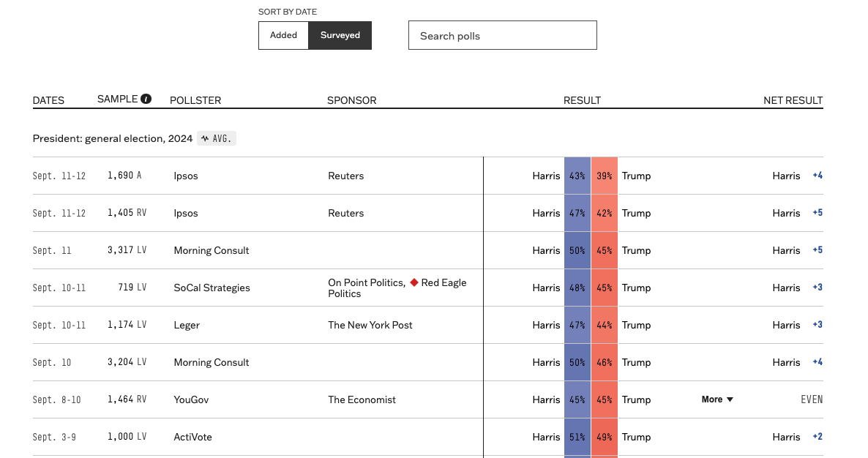Viewport: 868px width, 458px height.
Task: Click the ActiVote pollster name
Action: click(192, 437)
